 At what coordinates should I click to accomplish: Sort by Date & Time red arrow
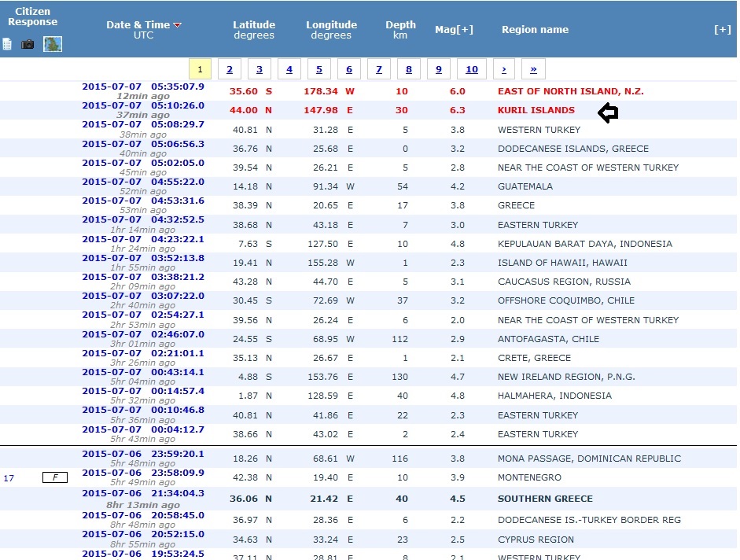(178, 25)
